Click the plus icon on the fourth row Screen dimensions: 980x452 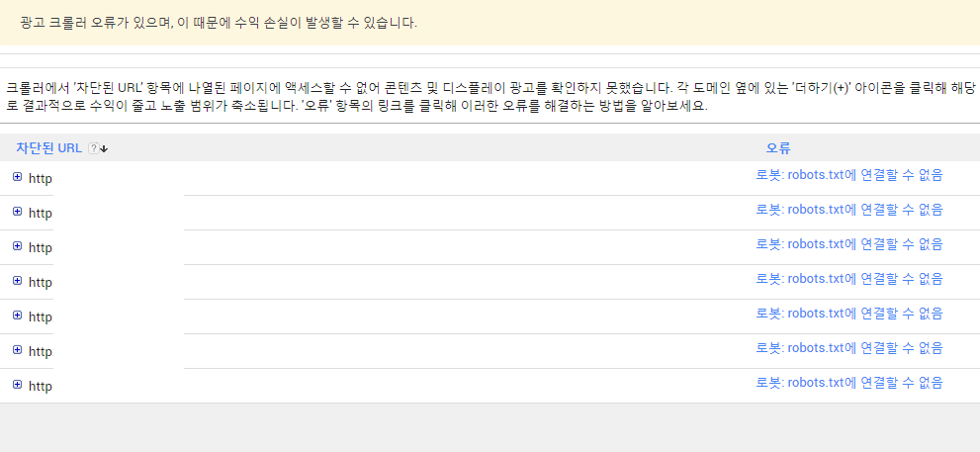[17, 281]
